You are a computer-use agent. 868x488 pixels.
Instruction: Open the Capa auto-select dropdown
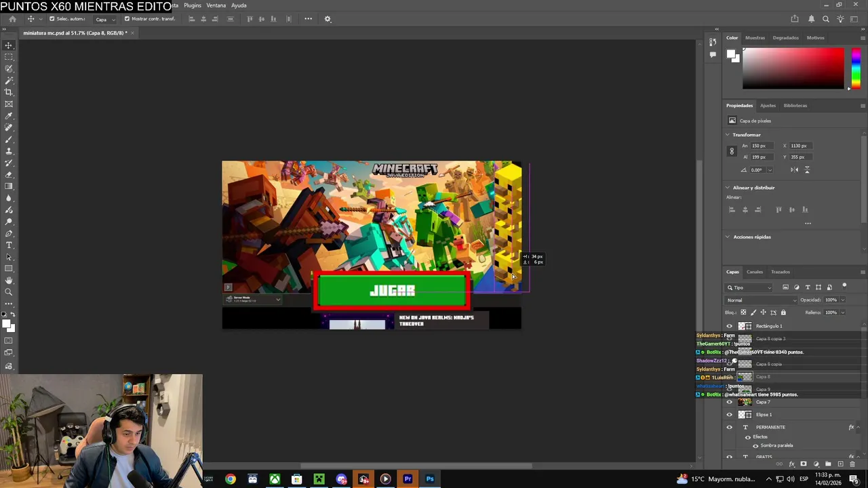(x=104, y=19)
